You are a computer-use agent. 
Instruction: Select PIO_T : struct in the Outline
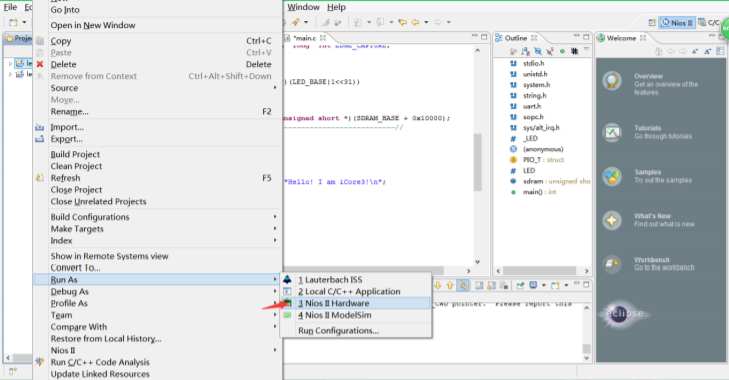tap(543, 160)
